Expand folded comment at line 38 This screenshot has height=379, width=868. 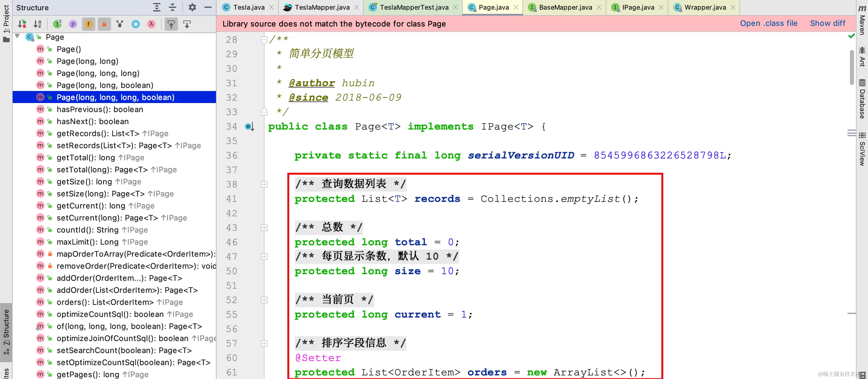tap(264, 184)
